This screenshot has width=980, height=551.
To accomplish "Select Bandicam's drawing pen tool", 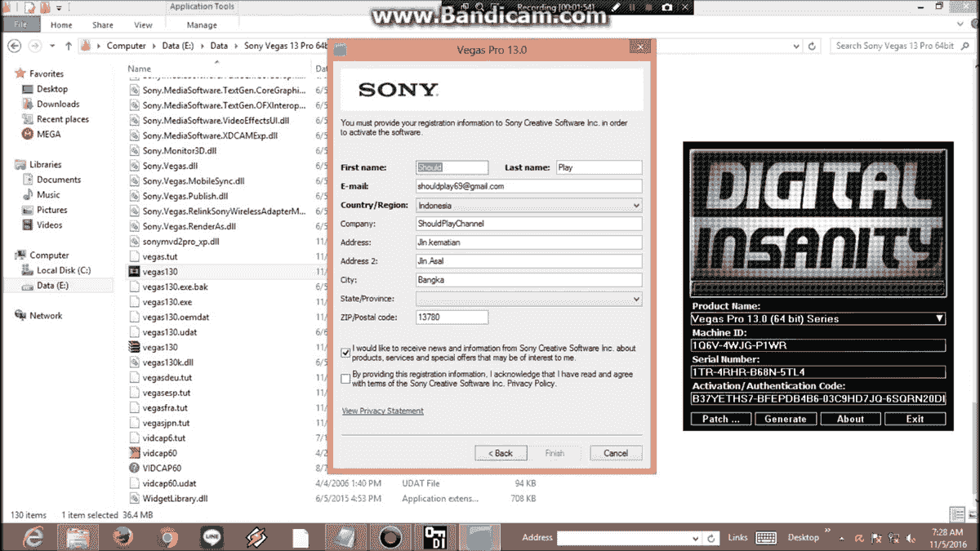I will 617,7.
